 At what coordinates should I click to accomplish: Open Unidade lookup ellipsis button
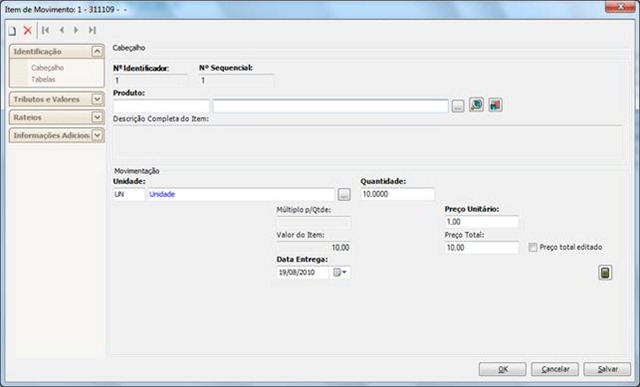(344, 195)
